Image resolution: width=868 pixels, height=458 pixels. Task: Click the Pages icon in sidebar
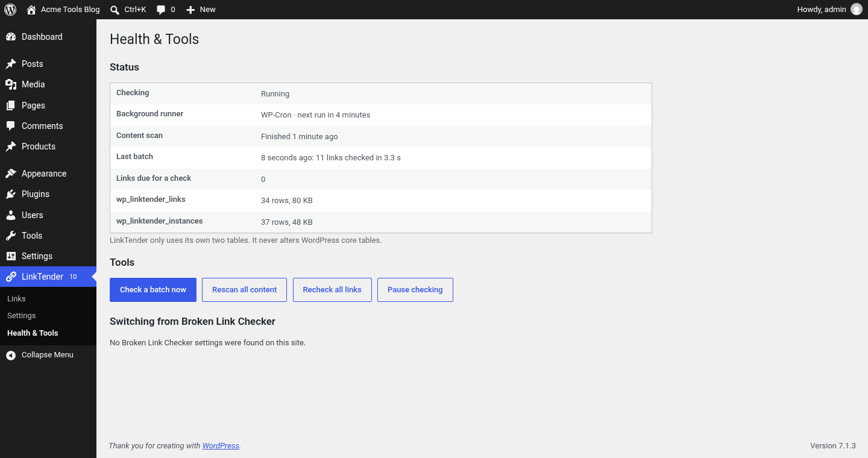tap(11, 105)
